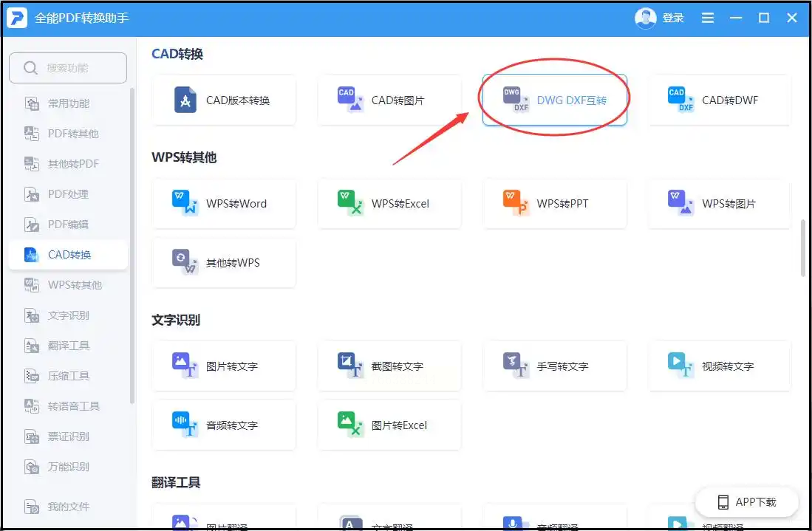The width and height of the screenshot is (812, 531).
Task: Click the 翻译工具 section heading
Action: (x=176, y=482)
